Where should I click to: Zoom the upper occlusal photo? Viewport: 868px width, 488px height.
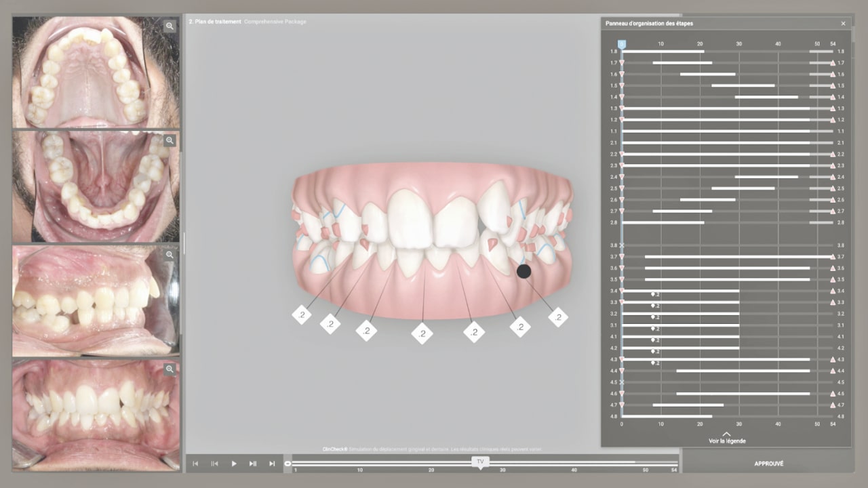[170, 26]
